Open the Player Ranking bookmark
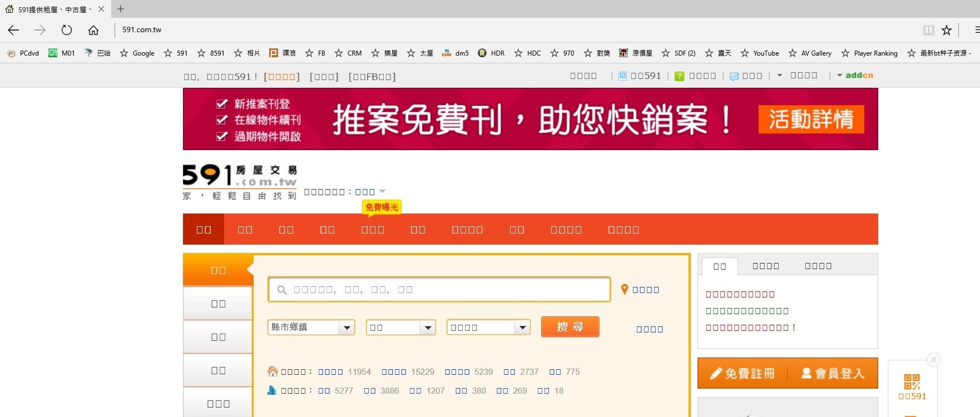 click(869, 53)
